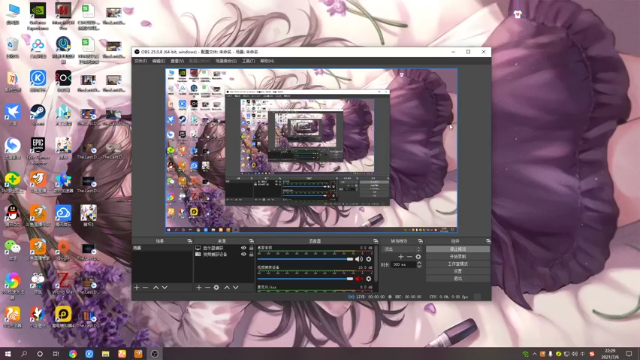Toggle the lock on the display capture source

[x=251, y=248]
